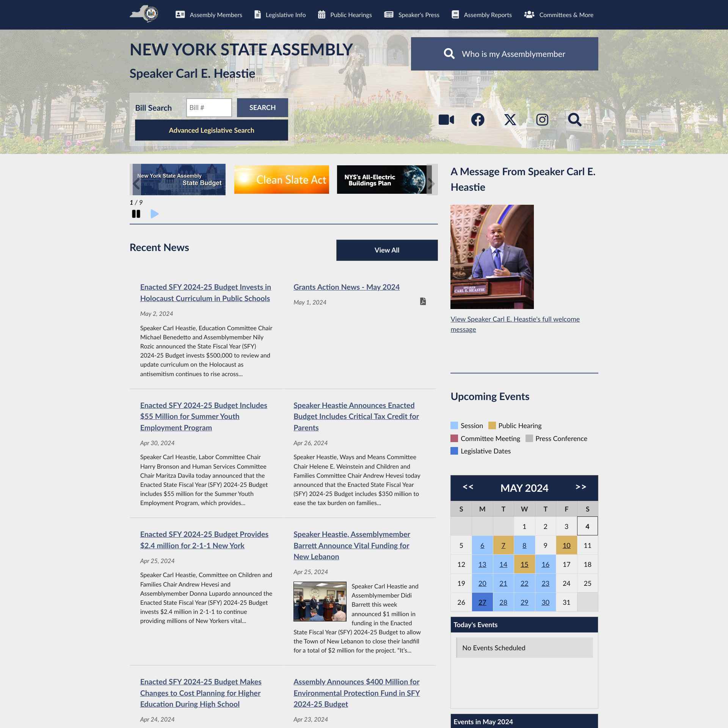Advance slideshow with play arrow button

tap(154, 214)
